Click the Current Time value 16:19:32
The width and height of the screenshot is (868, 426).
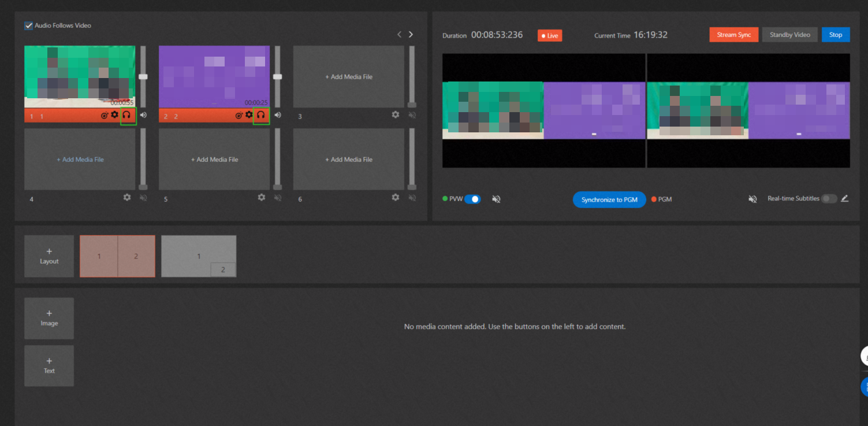click(x=650, y=35)
